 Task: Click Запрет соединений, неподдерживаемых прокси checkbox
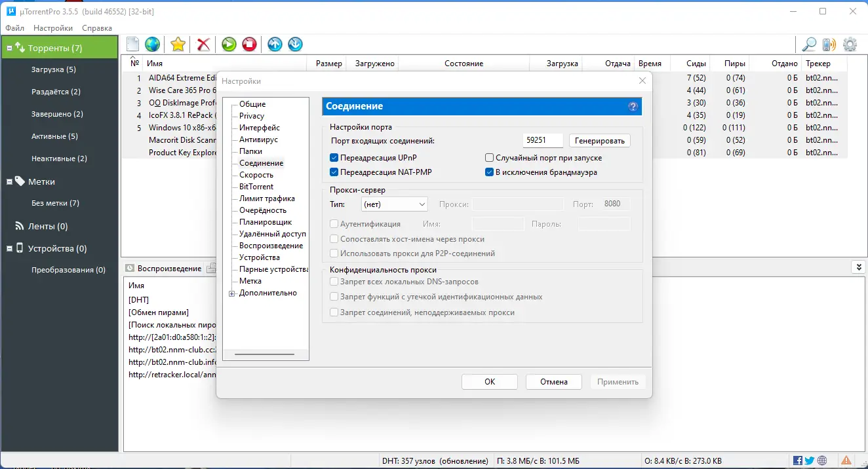(334, 312)
